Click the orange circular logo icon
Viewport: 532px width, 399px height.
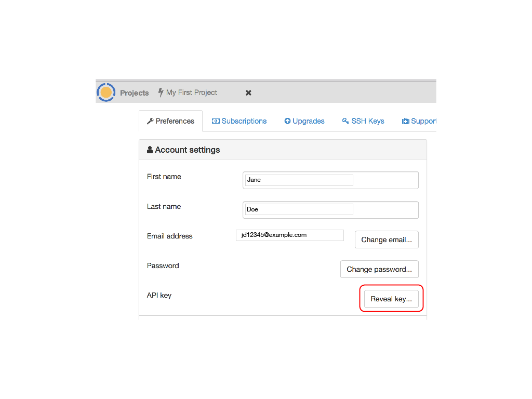(x=106, y=92)
